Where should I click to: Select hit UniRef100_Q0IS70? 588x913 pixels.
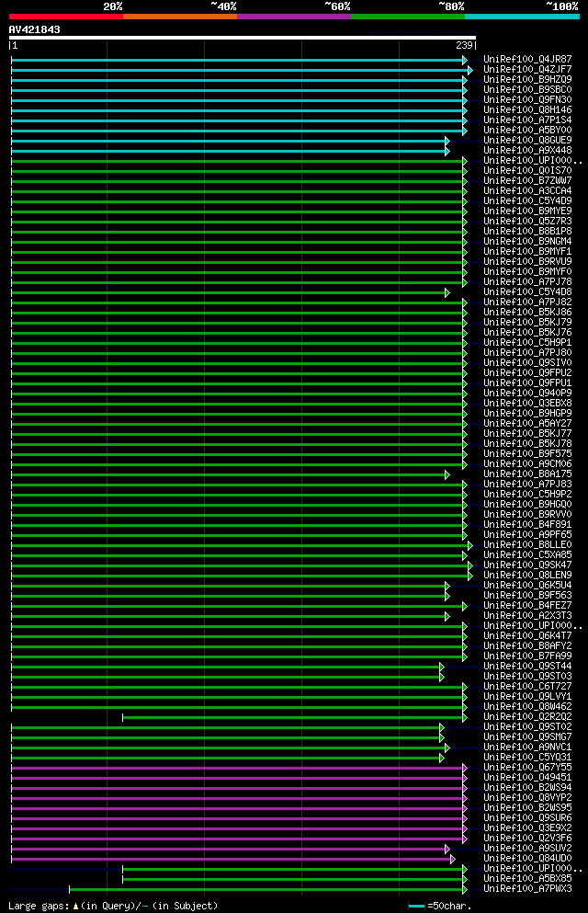[527, 171]
